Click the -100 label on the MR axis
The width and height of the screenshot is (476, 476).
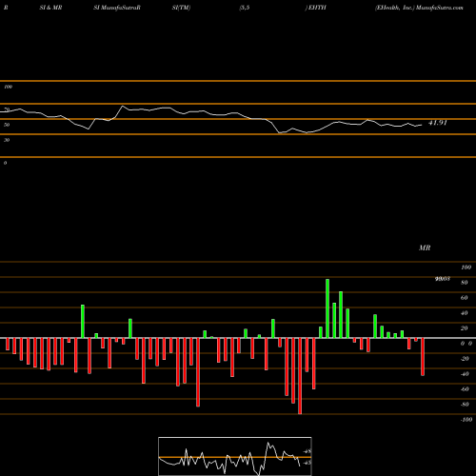(x=466, y=420)
